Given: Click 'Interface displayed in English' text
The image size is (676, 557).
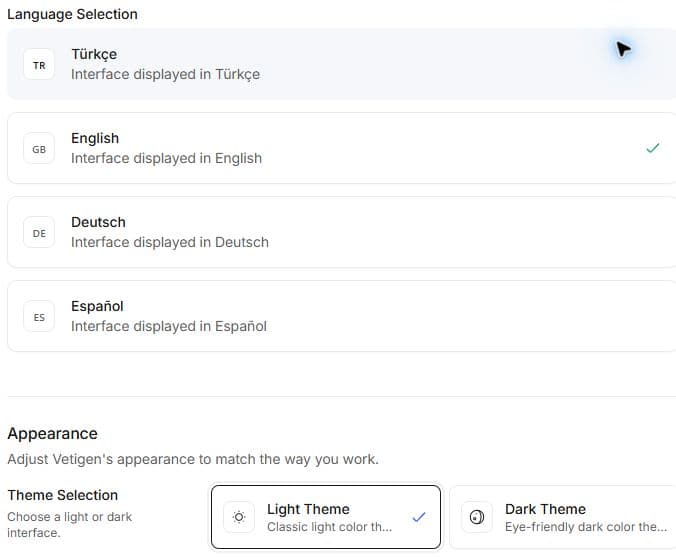Looking at the screenshot, I should click(166, 159).
